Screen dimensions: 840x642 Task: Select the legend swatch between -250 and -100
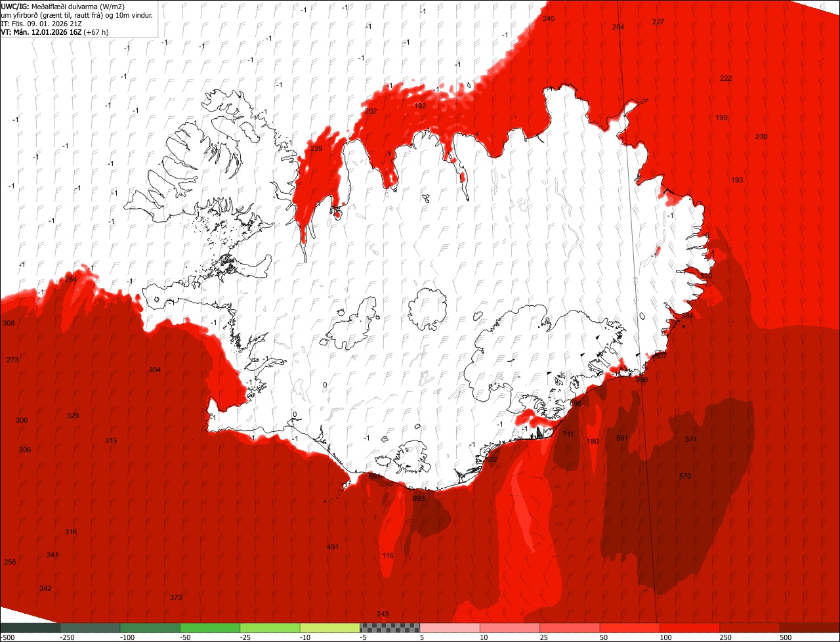pos(91,628)
